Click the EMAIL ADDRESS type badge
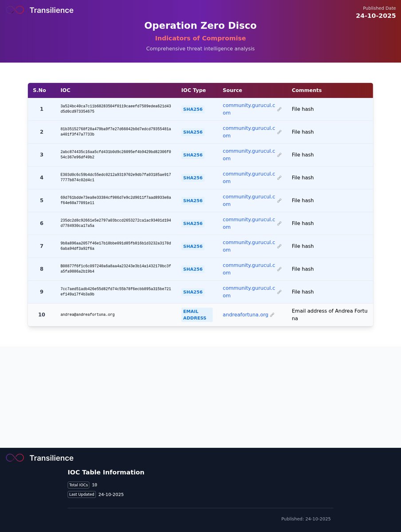This screenshot has width=401, height=532. pos(197,315)
